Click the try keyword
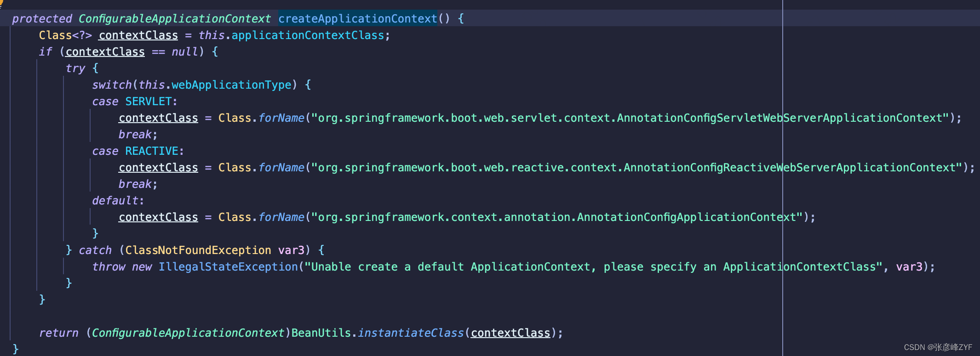 [75, 68]
